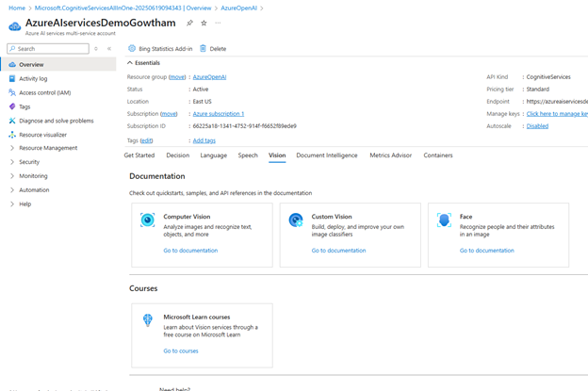Open Activity log in sidebar

coord(33,79)
